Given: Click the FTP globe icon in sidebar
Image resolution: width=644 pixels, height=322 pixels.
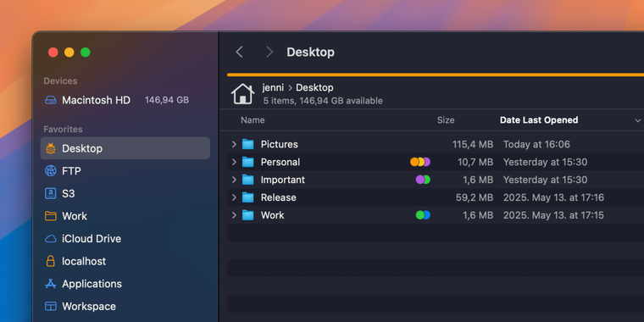Looking at the screenshot, I should click(x=51, y=171).
